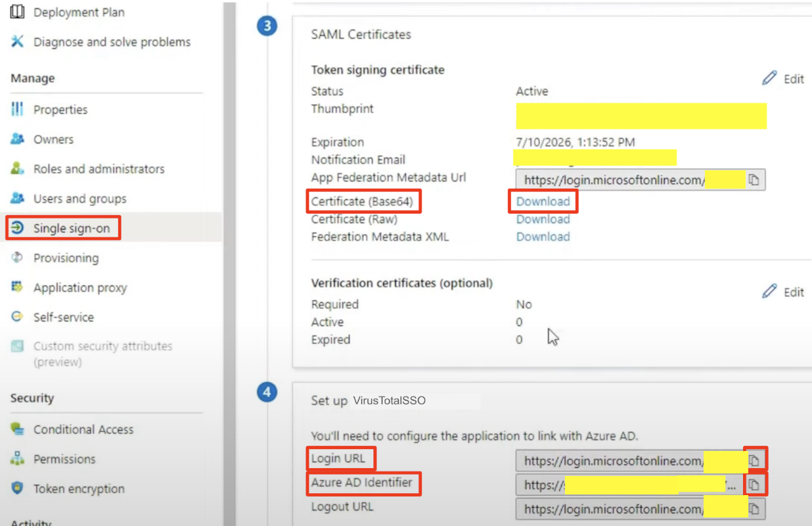812x526 pixels.
Task: Click the Active status value
Action: [x=532, y=91]
